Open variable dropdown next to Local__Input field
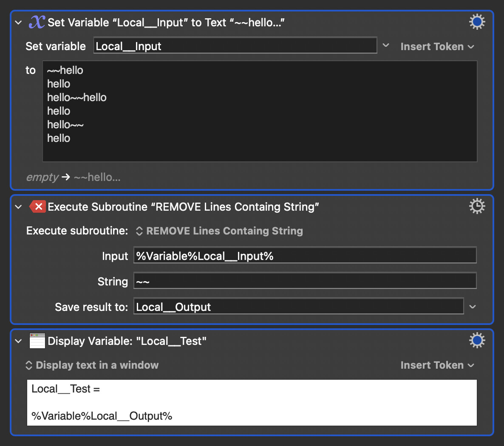 [x=386, y=45]
